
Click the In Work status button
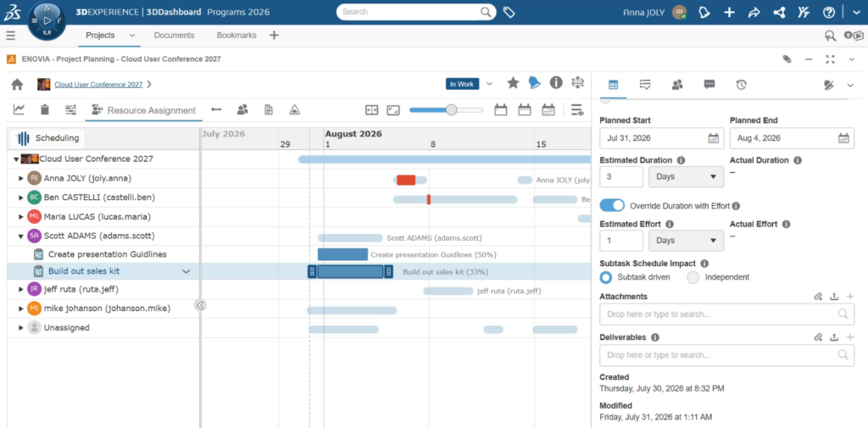(x=462, y=84)
